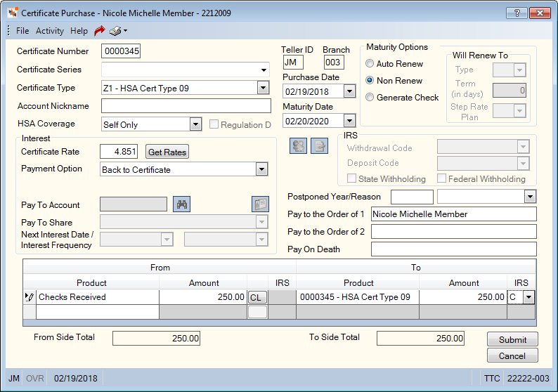
Task: Click the pencil row-edit icon by Checks Received
Action: click(30, 297)
